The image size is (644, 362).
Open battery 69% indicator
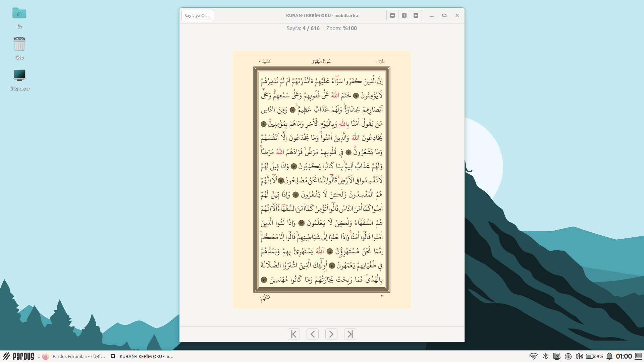pos(594,356)
